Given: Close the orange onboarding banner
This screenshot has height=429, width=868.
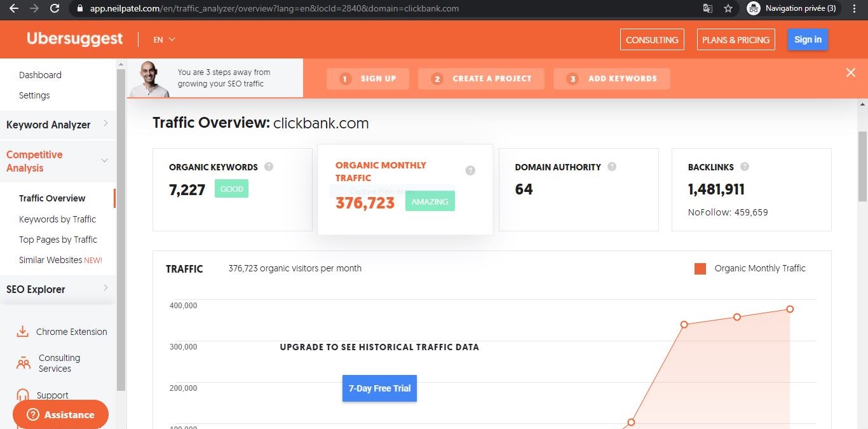Looking at the screenshot, I should tap(851, 72).
